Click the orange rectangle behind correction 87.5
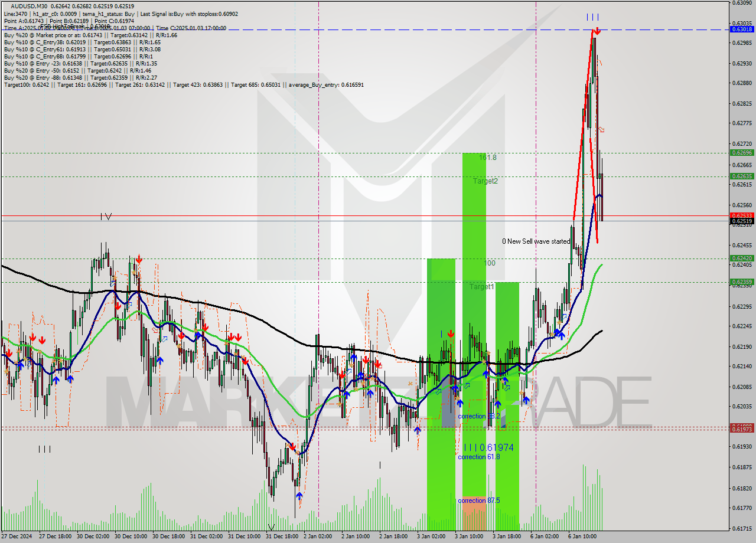 (474, 513)
